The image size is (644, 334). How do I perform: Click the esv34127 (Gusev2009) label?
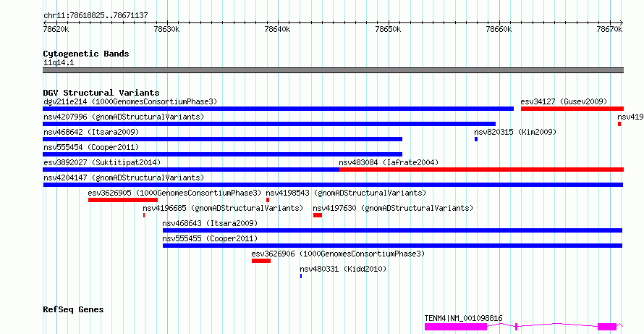pyautogui.click(x=564, y=101)
